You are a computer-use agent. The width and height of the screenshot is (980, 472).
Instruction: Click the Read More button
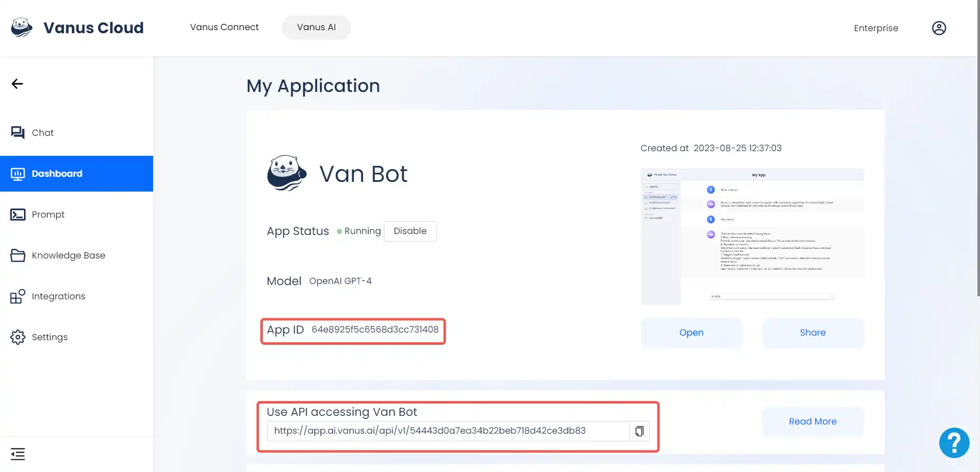click(x=813, y=421)
